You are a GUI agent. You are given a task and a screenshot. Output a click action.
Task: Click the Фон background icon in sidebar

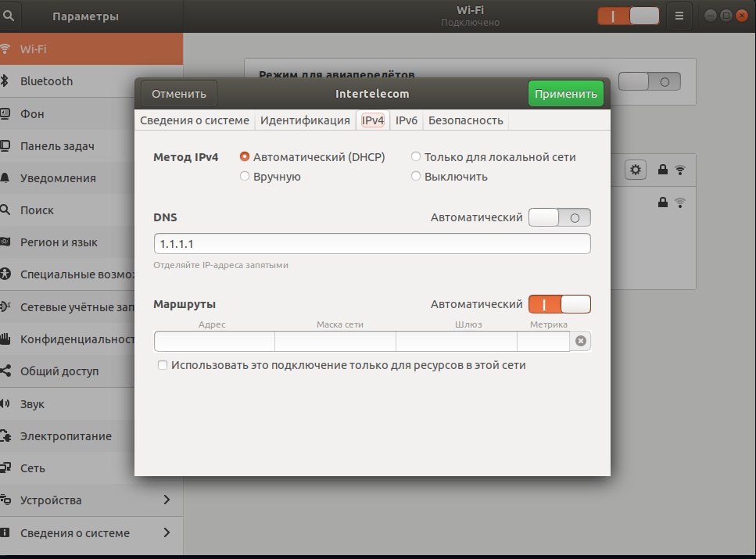coord(5,113)
